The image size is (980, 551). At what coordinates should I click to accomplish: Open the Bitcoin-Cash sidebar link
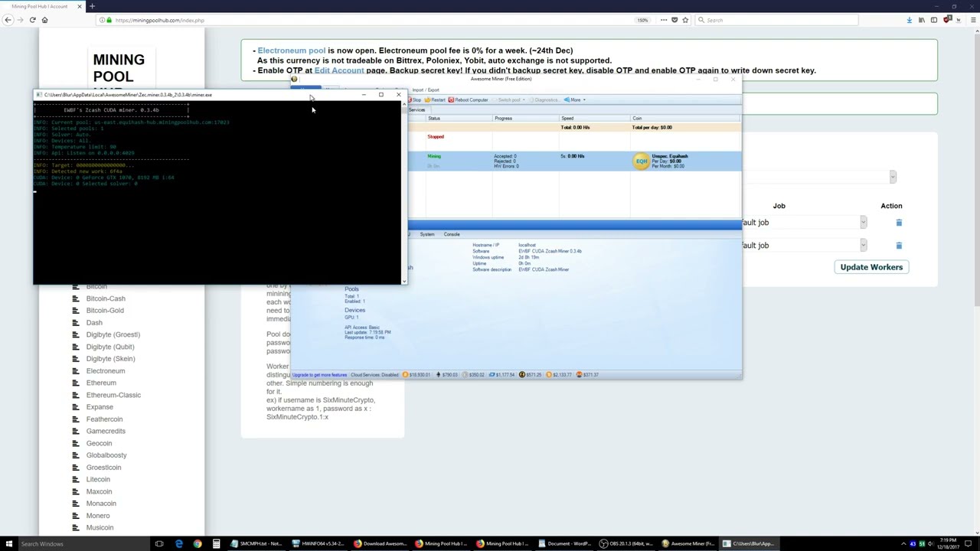click(x=106, y=298)
